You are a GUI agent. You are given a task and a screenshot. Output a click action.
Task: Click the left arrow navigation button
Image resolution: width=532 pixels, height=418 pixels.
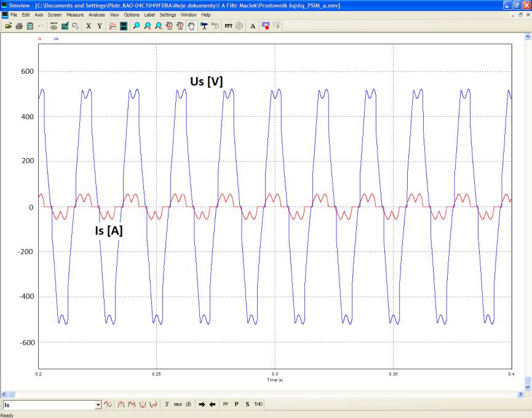tap(212, 404)
